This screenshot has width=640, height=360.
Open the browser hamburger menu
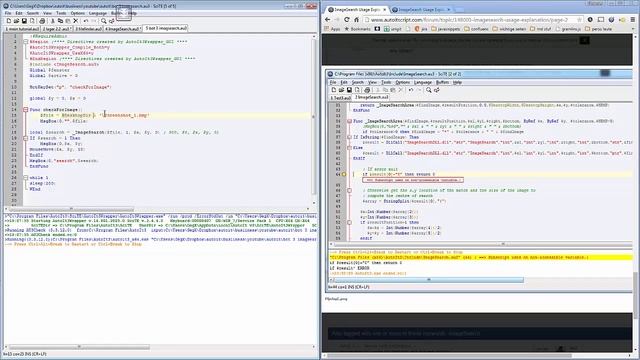(x=633, y=20)
